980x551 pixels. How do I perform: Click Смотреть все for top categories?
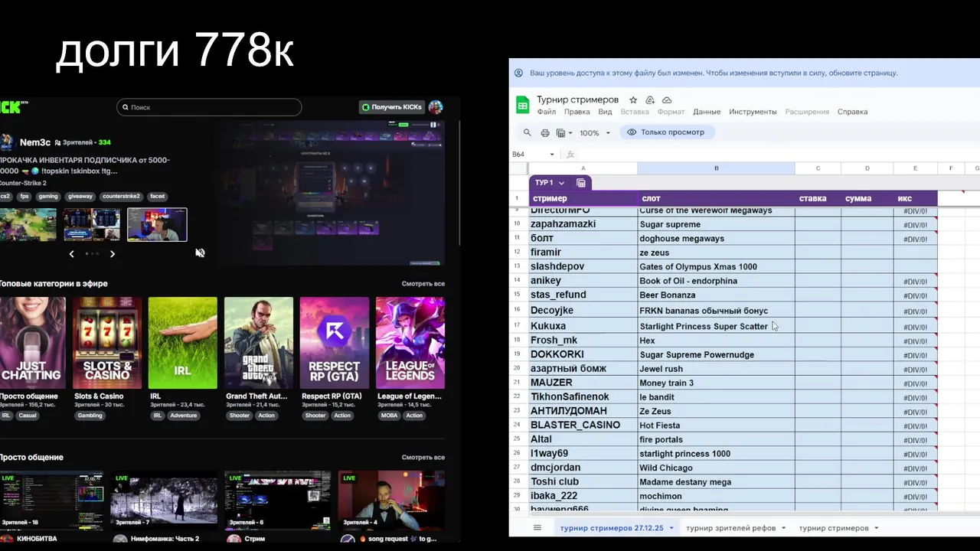pyautogui.click(x=423, y=284)
